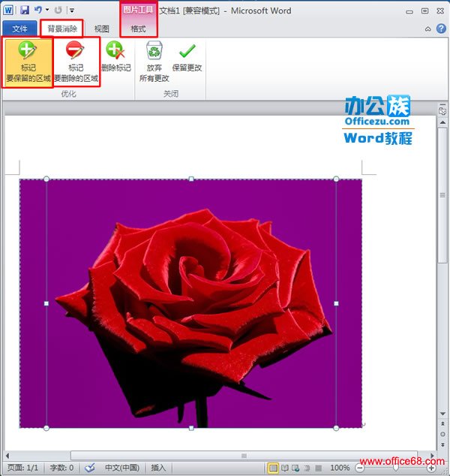Go to next page double-arrow button

coord(442,444)
